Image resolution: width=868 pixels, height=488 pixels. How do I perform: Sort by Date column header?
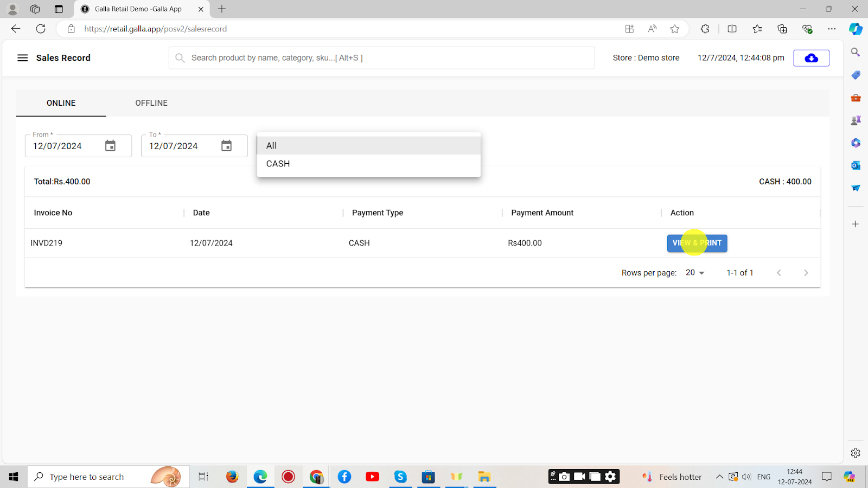pos(201,213)
